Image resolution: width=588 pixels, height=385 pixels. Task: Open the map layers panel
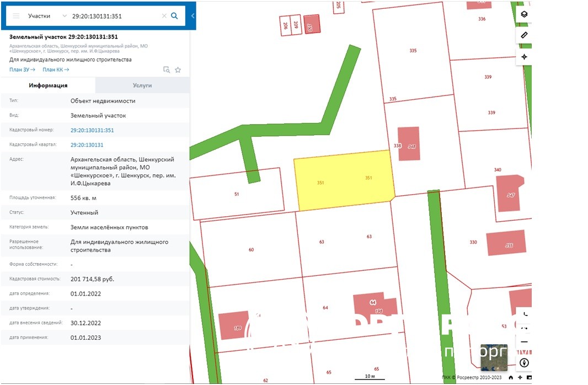(524, 14)
